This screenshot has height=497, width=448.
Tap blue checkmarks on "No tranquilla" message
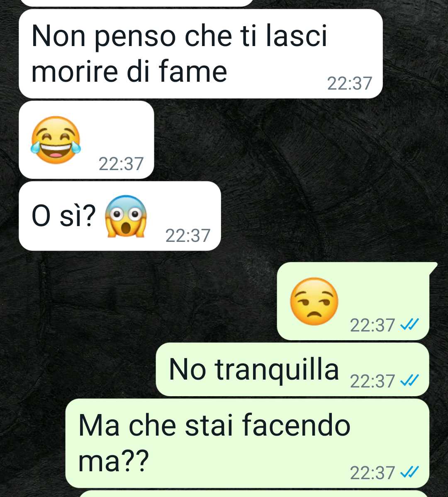coord(410,380)
